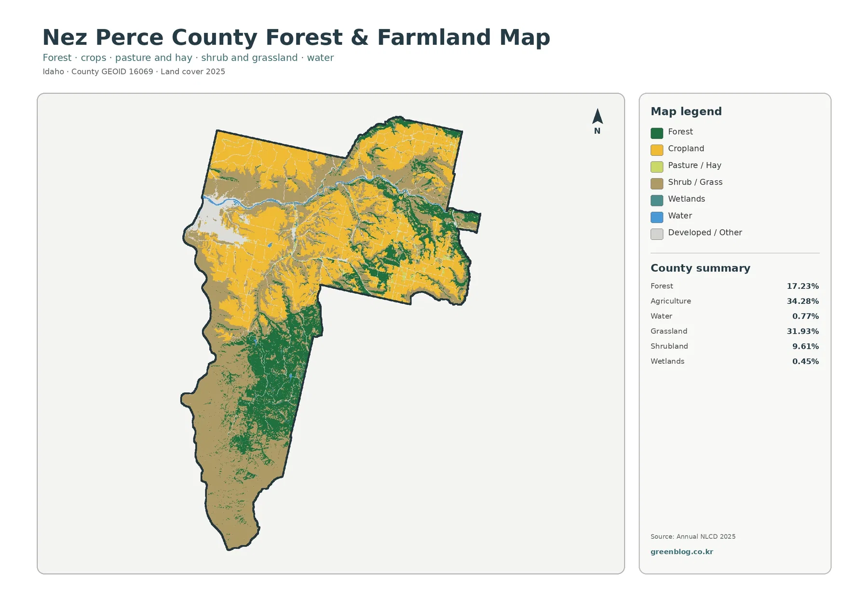Click the Cropland legend color swatch

657,150
